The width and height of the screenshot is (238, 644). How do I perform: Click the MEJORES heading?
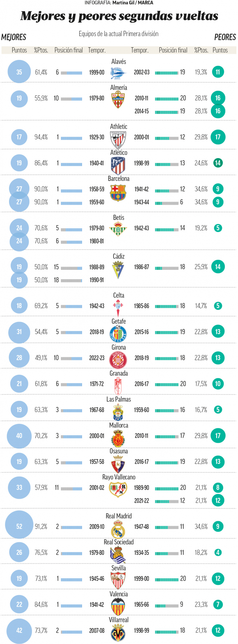[14, 37]
